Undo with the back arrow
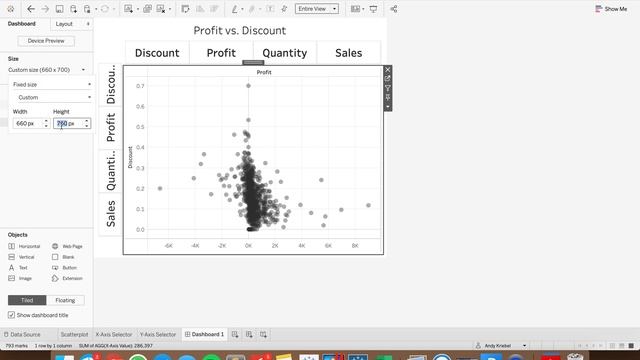The height and width of the screenshot is (360, 640). (x=31, y=9)
